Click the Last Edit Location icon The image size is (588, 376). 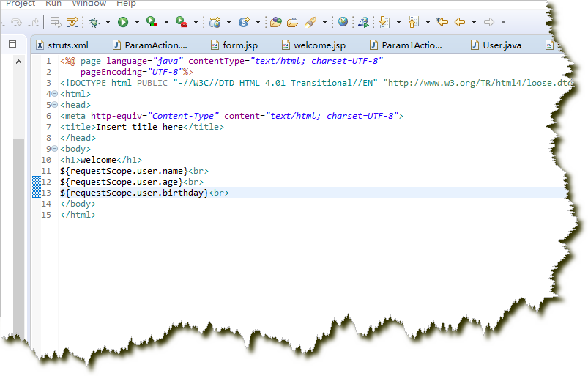[442, 22]
